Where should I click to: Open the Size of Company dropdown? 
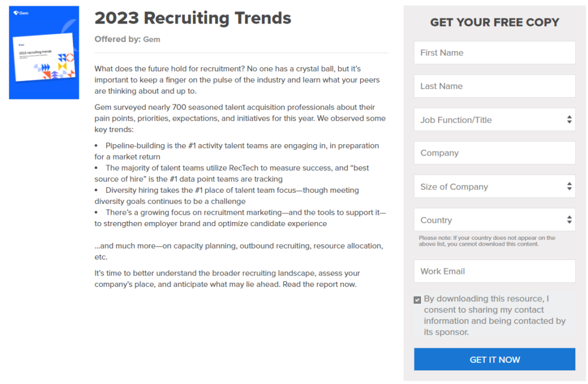tap(494, 187)
